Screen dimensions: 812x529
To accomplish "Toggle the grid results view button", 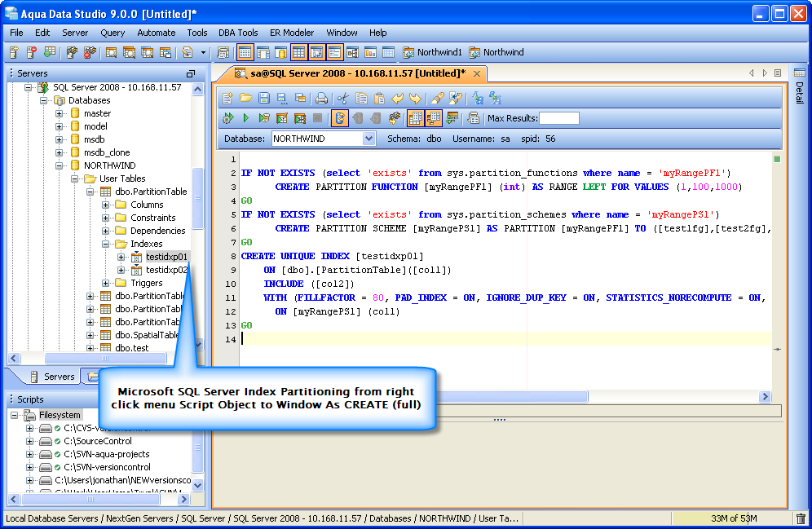I will (x=415, y=118).
